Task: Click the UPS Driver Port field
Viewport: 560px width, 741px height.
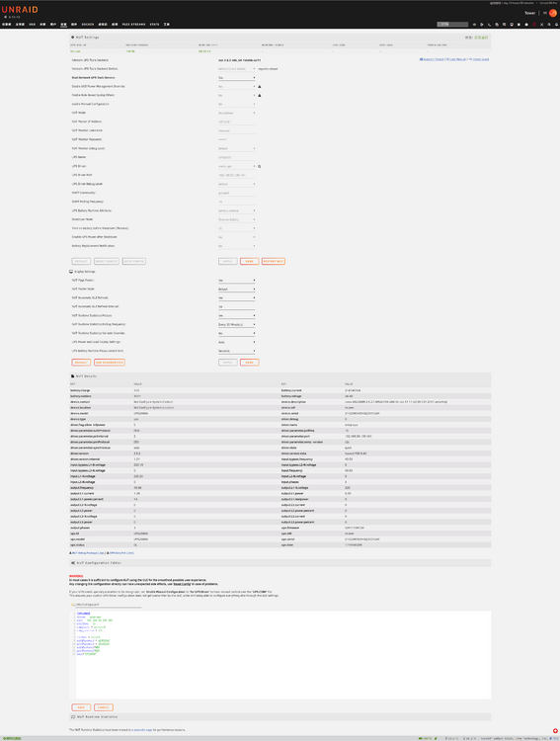Action: coord(237,175)
